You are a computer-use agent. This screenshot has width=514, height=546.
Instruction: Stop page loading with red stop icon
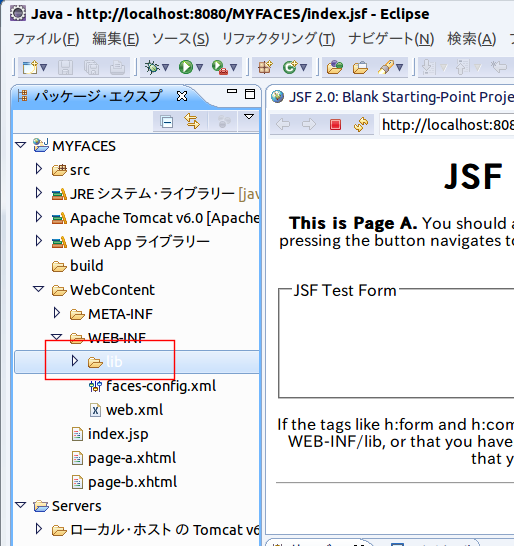point(335,124)
